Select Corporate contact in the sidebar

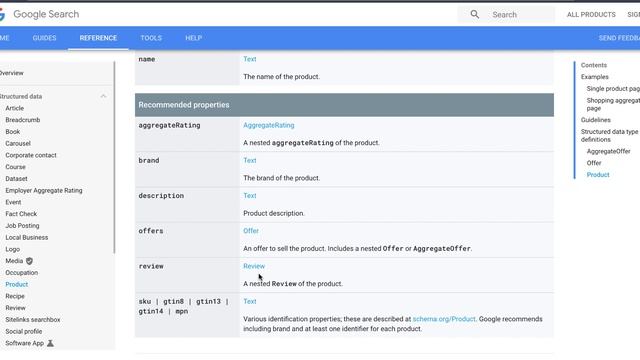(x=31, y=156)
